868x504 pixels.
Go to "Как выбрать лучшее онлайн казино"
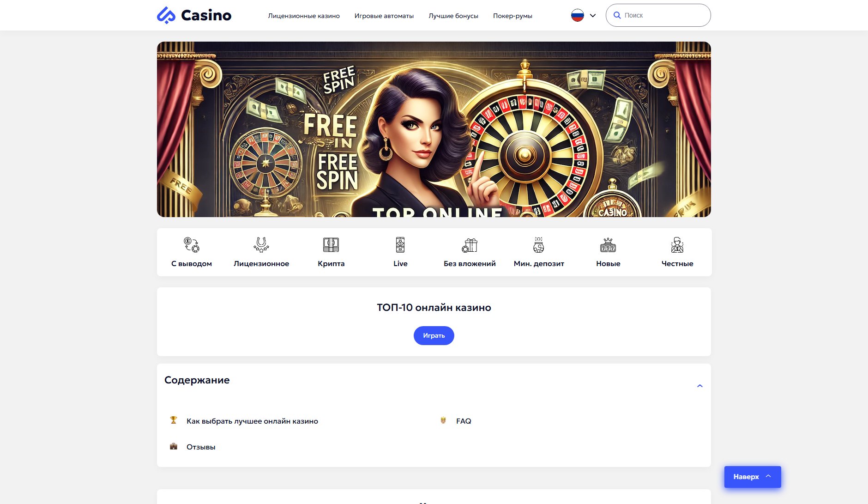tap(252, 421)
